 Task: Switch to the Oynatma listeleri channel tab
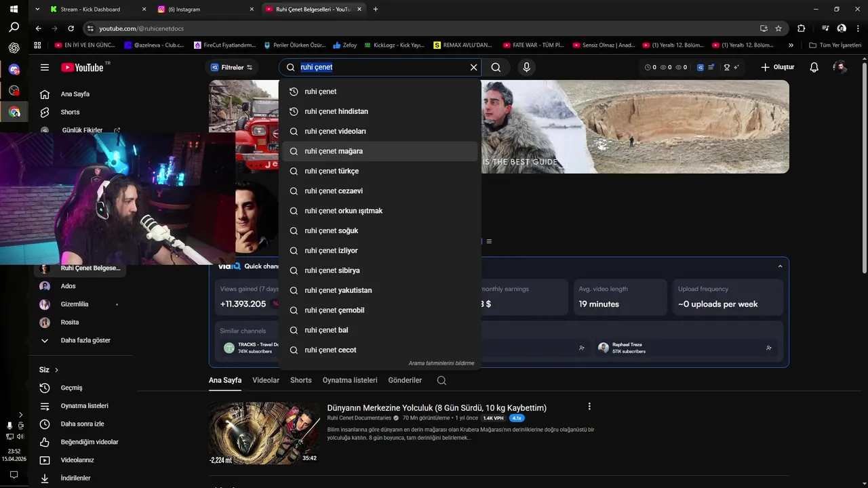(350, 380)
